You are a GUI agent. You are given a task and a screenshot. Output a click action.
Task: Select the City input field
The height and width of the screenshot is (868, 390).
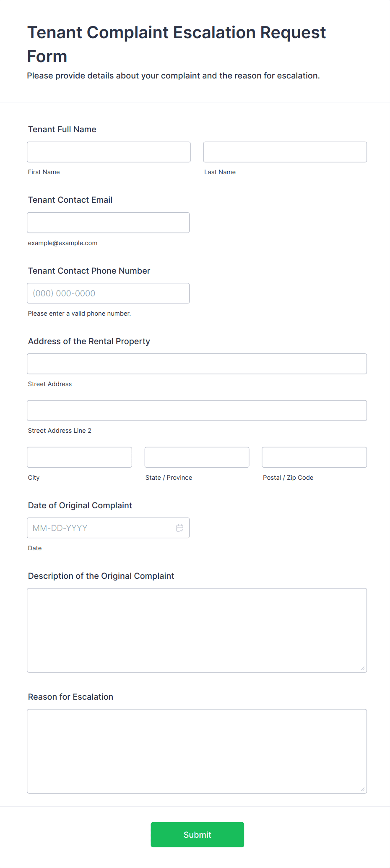click(80, 457)
